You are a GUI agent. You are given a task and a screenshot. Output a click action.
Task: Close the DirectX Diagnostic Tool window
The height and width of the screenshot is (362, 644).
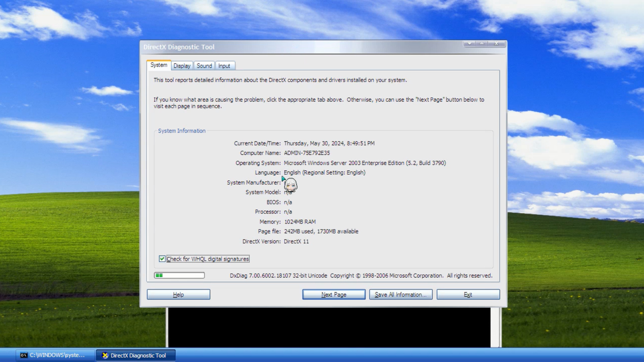[496, 44]
